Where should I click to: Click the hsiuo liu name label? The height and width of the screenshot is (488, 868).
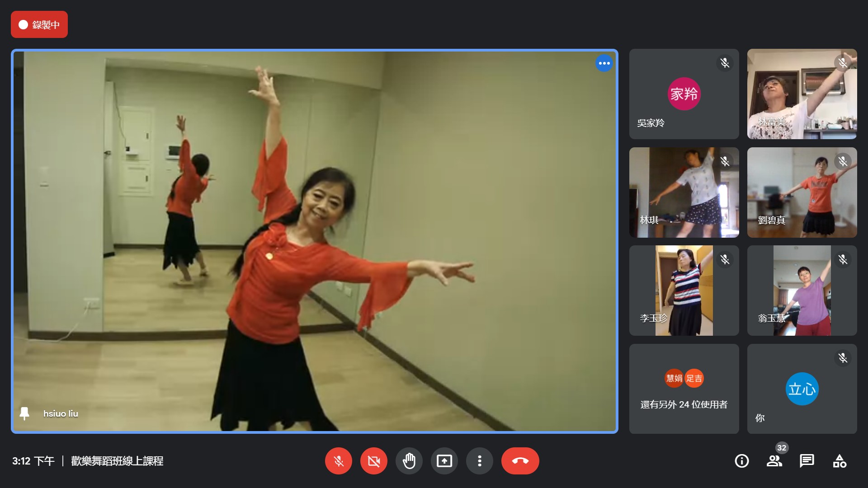pos(61,413)
